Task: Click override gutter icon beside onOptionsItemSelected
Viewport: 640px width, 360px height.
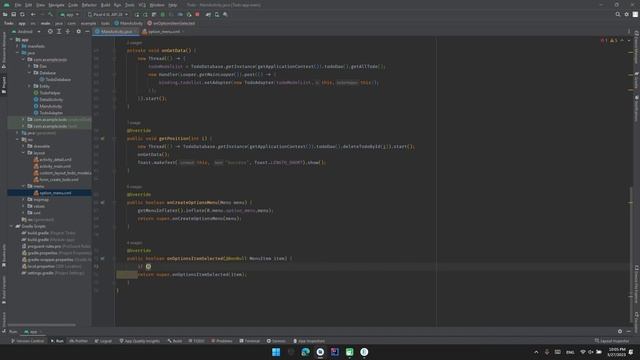Action: [x=102, y=258]
